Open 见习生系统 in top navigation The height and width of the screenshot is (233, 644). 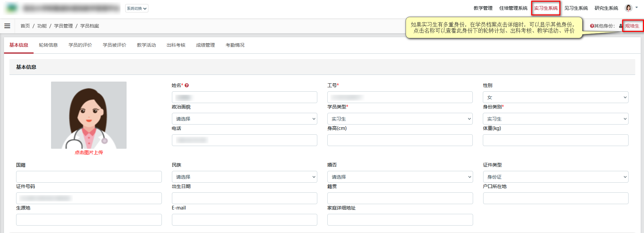pyautogui.click(x=576, y=8)
